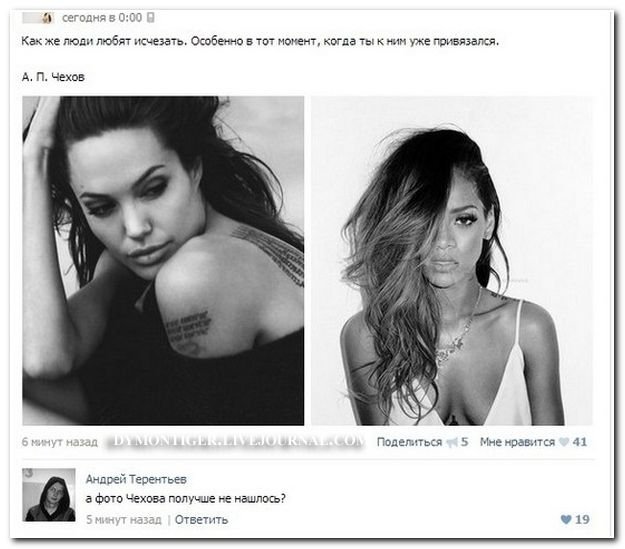625x549 pixels.
Task: Click the '6 минут назад' time link
Action: pyautogui.click(x=60, y=442)
